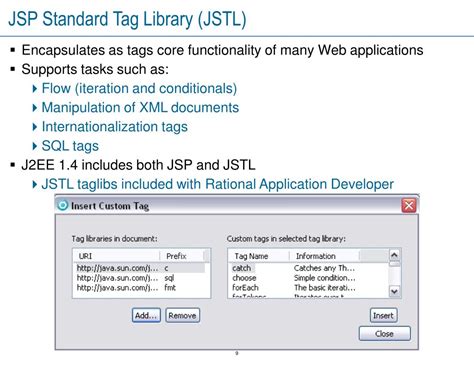Click the Add... button

[146, 315]
